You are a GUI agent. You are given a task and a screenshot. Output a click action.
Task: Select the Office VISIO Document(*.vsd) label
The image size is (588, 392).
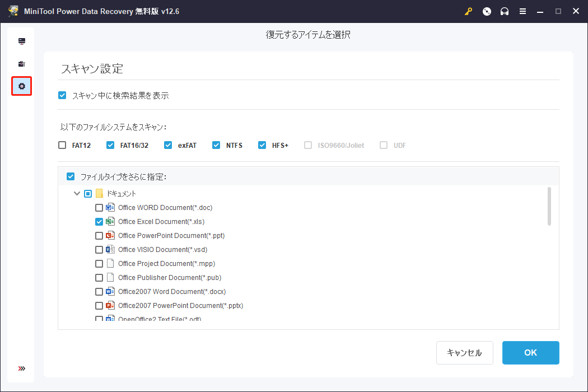point(163,249)
